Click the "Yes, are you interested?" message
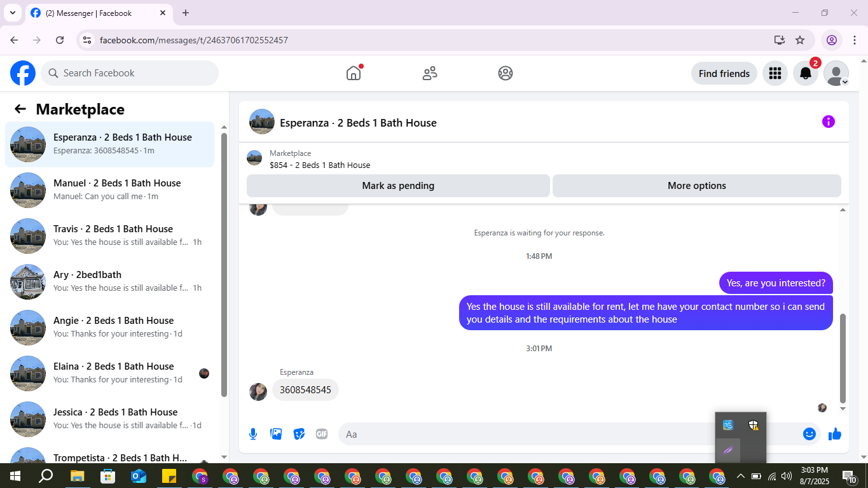 tap(776, 283)
